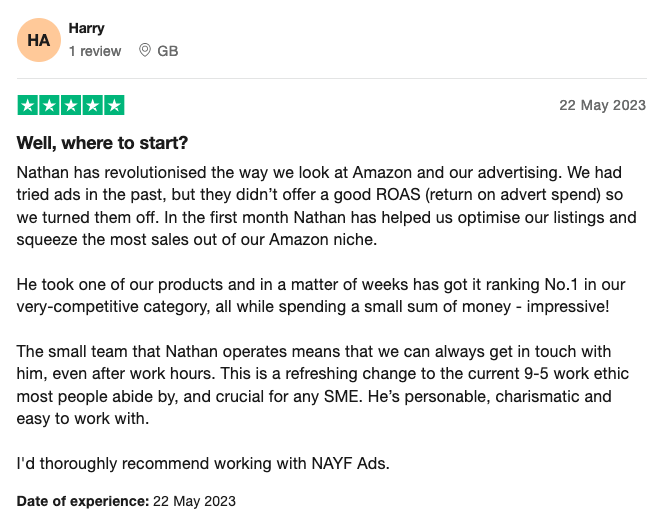The width and height of the screenshot is (668, 520).
Task: Click the '1 review' count text
Action: (95, 51)
